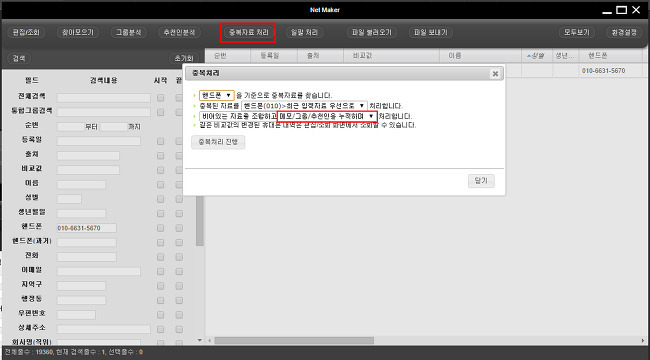Focus the 상세주소 search field
This screenshot has height=360, width=650.
[104, 329]
